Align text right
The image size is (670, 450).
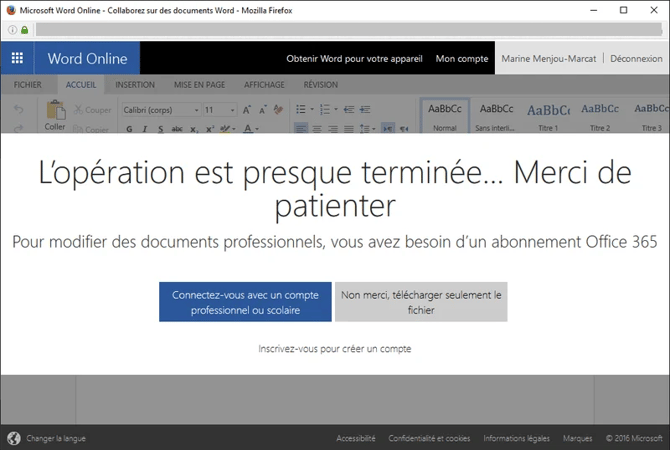[333, 129]
